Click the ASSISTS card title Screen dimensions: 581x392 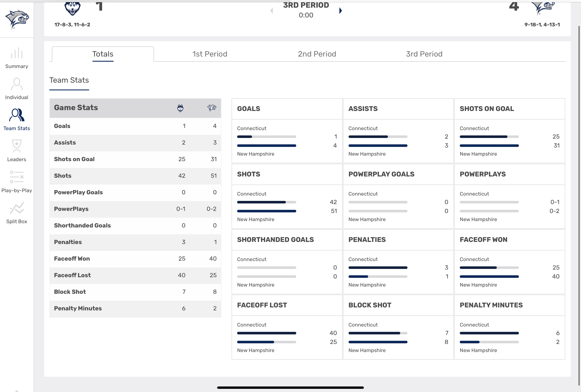click(x=363, y=109)
